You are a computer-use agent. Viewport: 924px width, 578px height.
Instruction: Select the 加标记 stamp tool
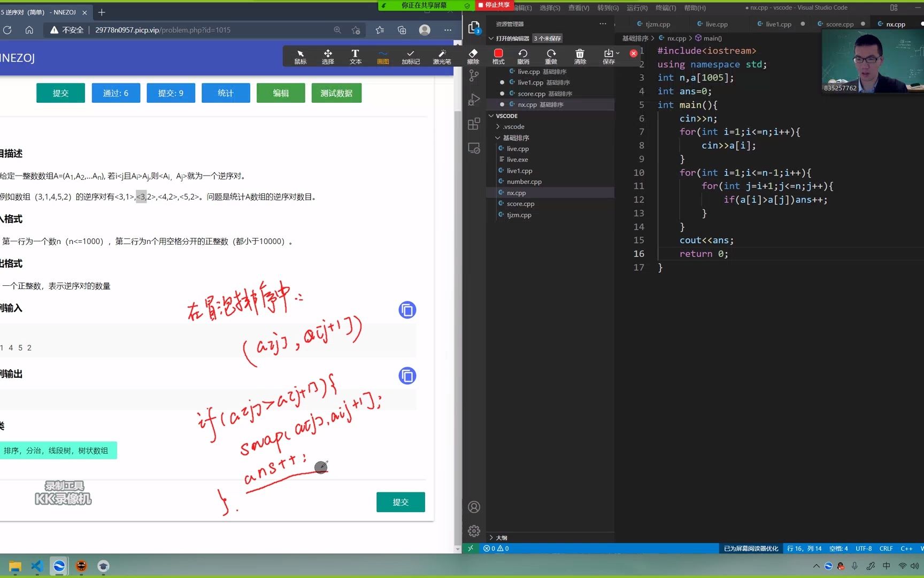click(x=411, y=56)
